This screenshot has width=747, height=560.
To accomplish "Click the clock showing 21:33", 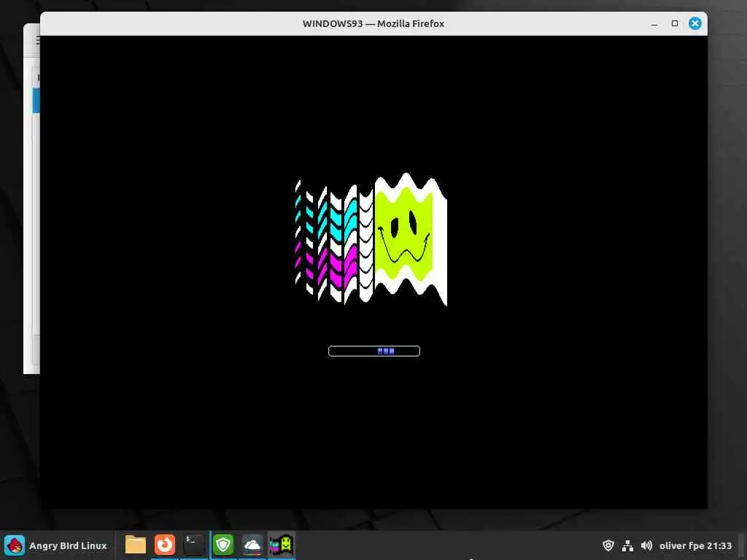I will 719,545.
